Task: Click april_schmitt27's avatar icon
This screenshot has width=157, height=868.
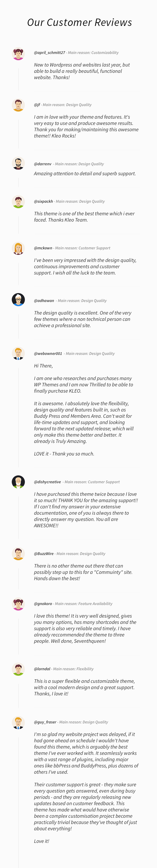Action: [x=18, y=54]
